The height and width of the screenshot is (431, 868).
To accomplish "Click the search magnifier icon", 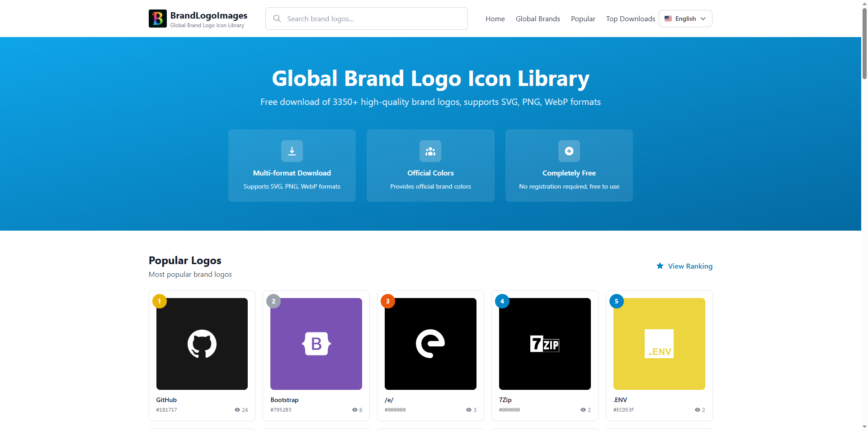I will tap(277, 18).
